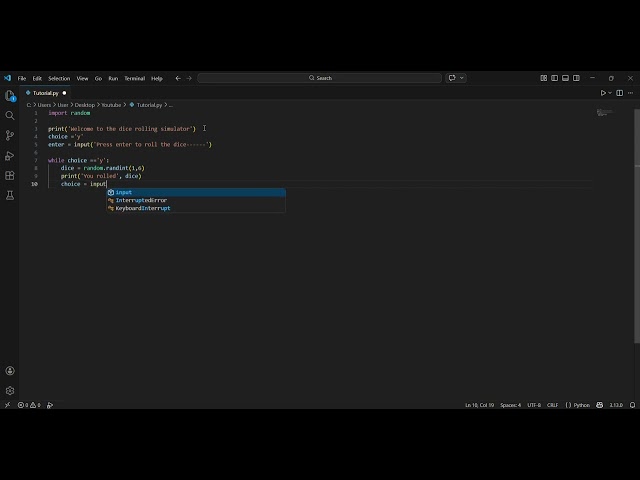Open the Testing flask view
This screenshot has width=640, height=480.
(x=10, y=196)
